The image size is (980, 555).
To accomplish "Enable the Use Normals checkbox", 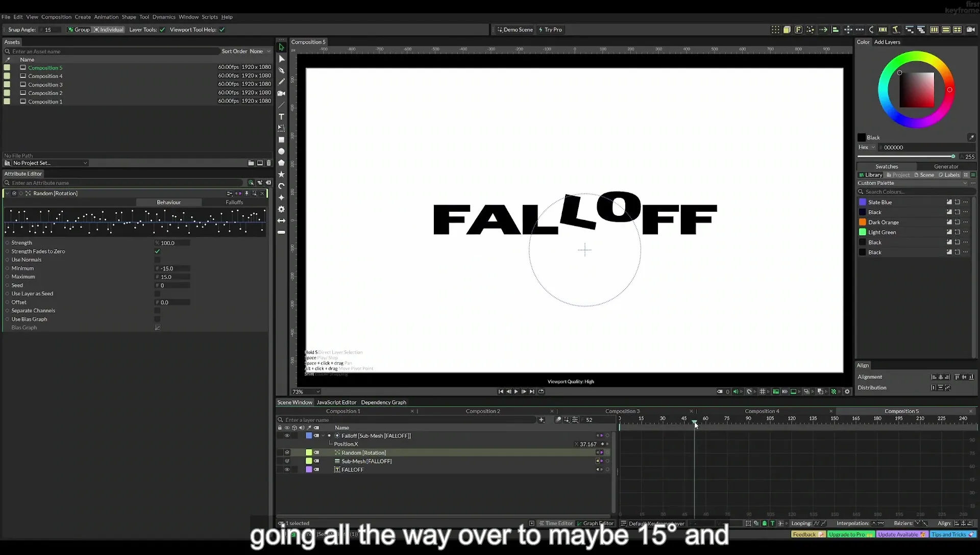I will coord(157,260).
